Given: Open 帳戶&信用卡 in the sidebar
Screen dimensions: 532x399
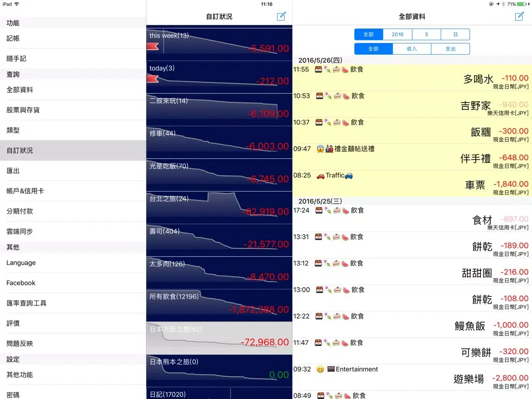Looking at the screenshot, I should coord(73,191).
